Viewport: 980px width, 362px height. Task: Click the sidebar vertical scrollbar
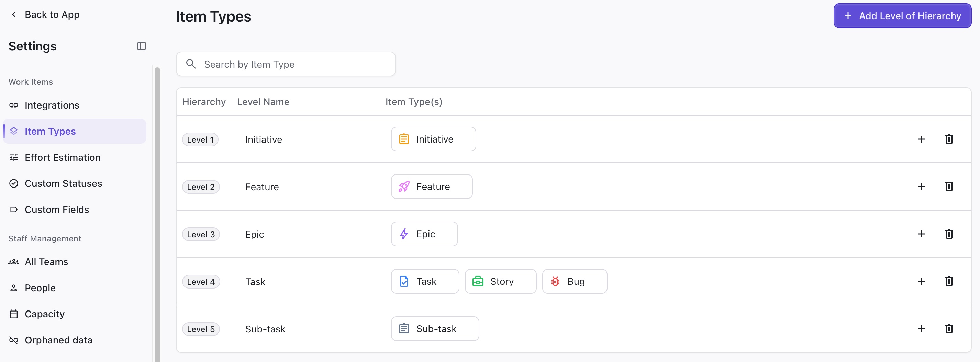(157, 214)
